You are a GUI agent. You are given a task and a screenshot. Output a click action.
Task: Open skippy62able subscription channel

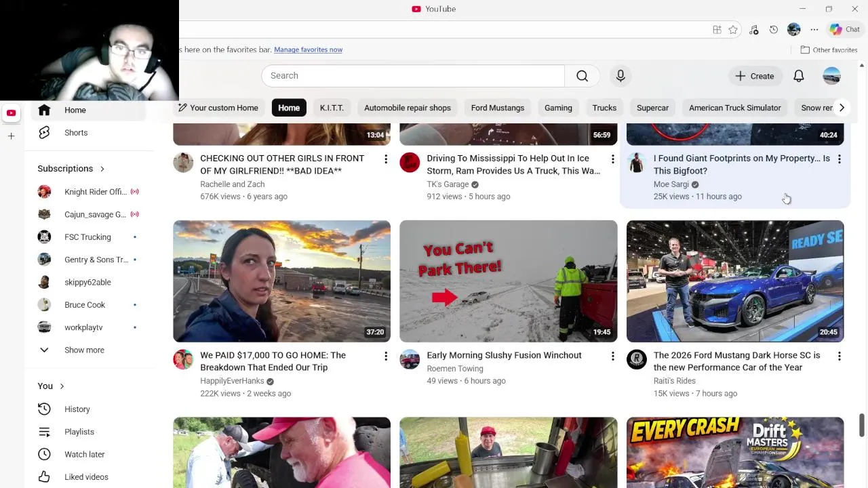point(88,283)
